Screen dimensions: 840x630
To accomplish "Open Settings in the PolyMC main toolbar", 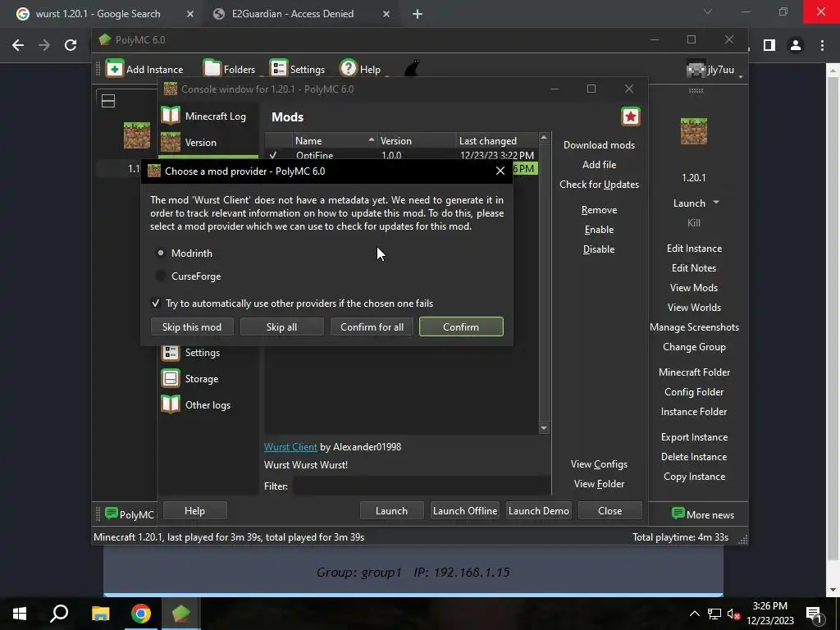I will click(297, 69).
